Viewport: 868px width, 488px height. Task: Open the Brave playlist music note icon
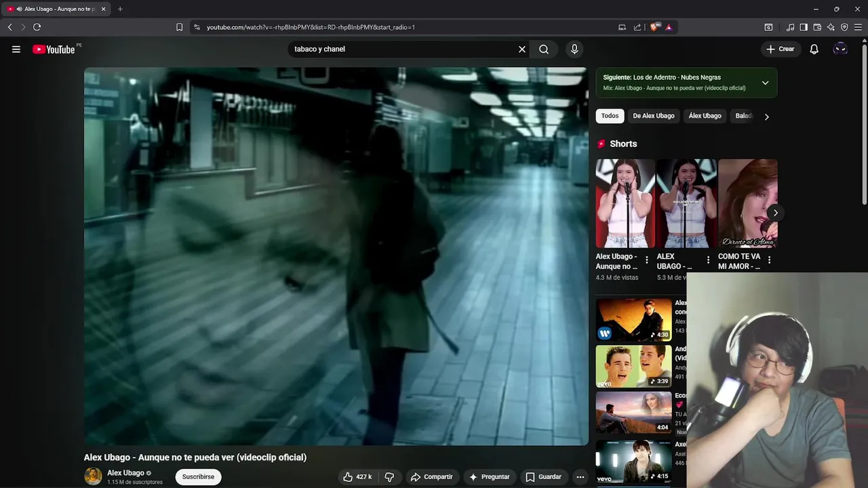coord(790,27)
